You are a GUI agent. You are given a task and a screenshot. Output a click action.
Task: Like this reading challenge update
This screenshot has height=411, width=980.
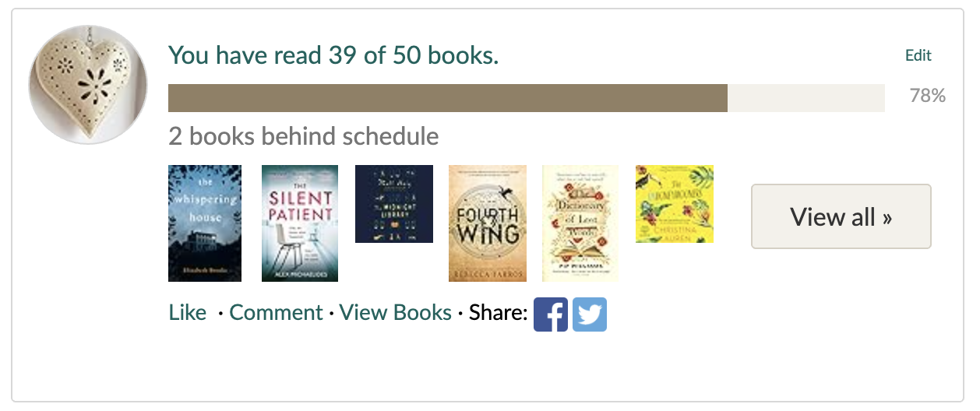pos(188,313)
